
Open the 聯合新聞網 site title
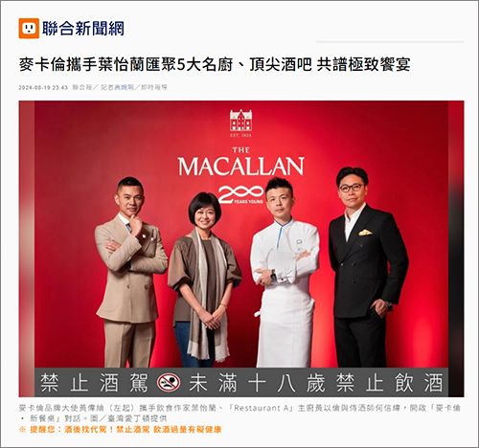coord(83,29)
